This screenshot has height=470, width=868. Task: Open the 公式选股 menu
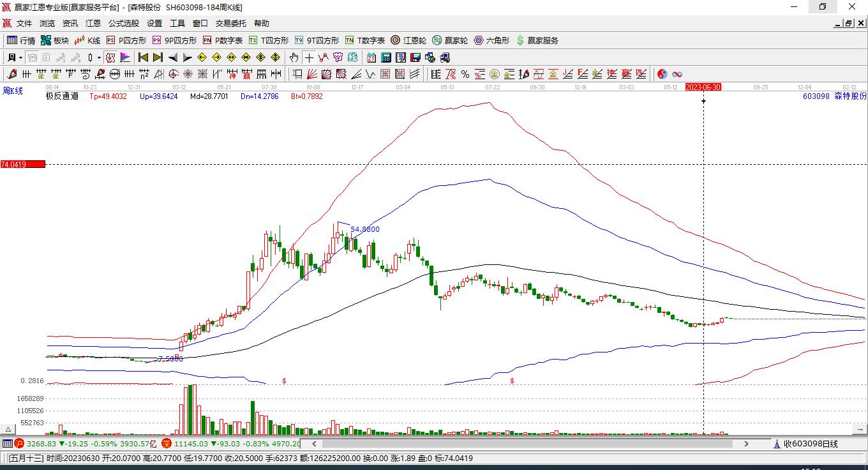coord(123,23)
